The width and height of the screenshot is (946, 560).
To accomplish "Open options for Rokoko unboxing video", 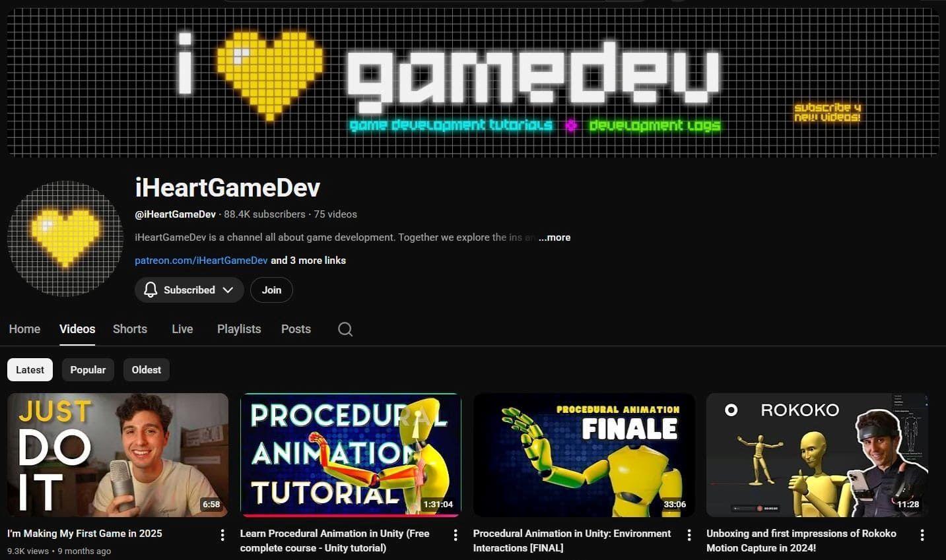I will point(922,535).
